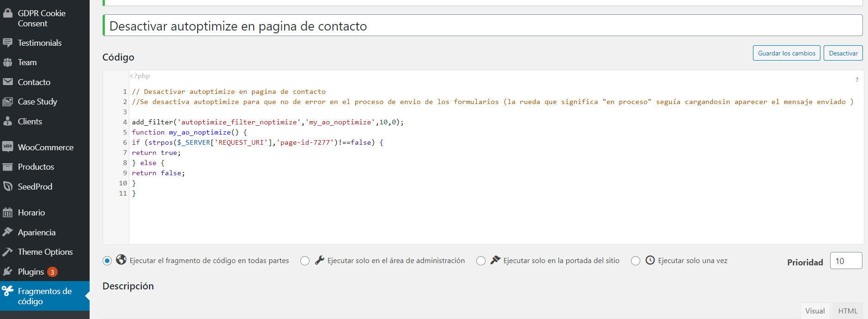Viewport: 868px width, 319px height.
Task: Click the Plugins plug icon
Action: point(8,271)
